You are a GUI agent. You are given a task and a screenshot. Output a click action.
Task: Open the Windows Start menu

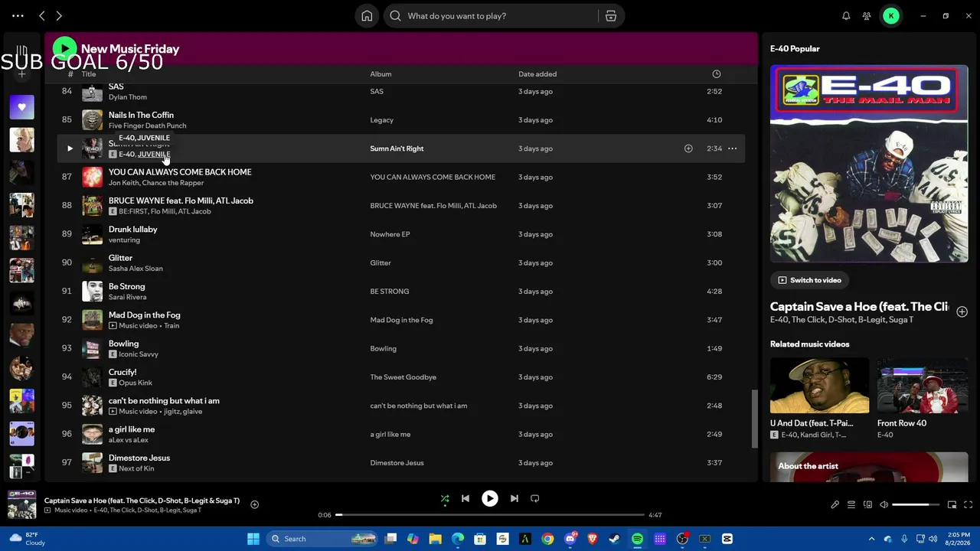click(253, 539)
